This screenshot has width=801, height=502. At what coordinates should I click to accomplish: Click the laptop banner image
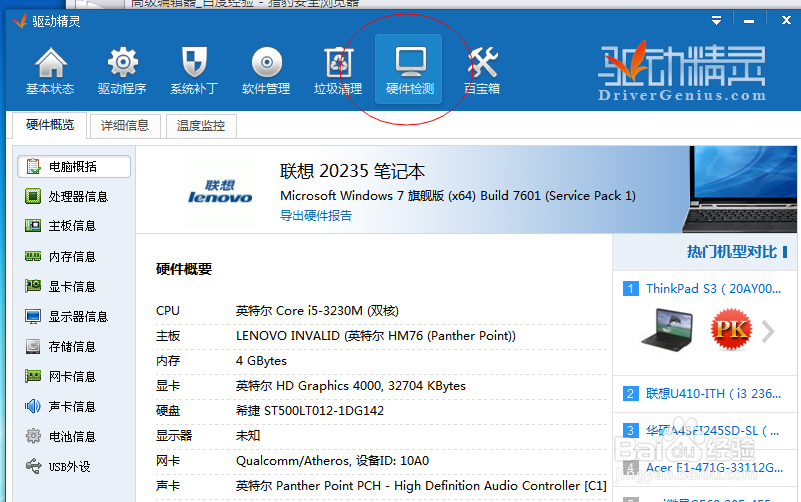tap(739, 189)
